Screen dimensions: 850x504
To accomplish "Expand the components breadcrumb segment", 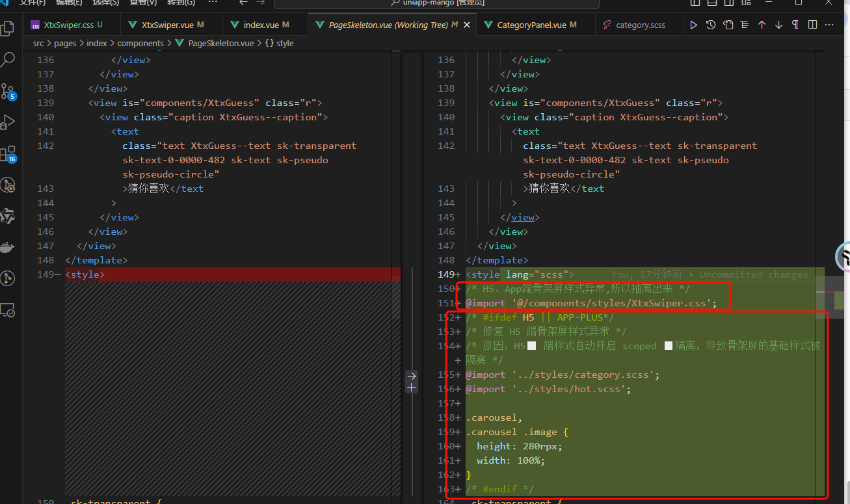I will pos(140,43).
